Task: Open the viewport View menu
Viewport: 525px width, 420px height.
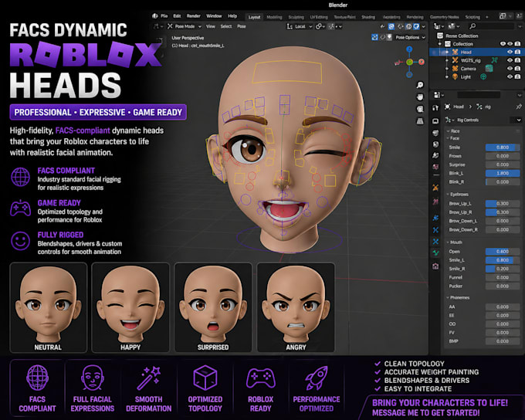Action: coord(211,26)
